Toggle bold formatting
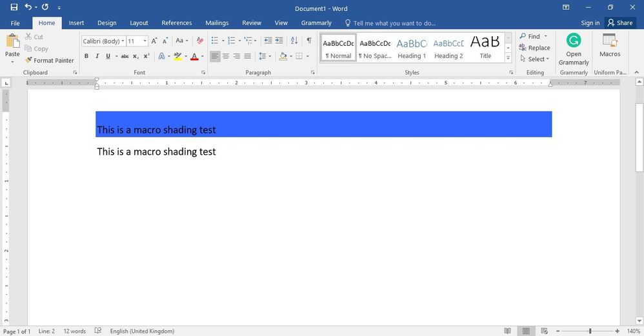The height and width of the screenshot is (336, 644). (86, 56)
